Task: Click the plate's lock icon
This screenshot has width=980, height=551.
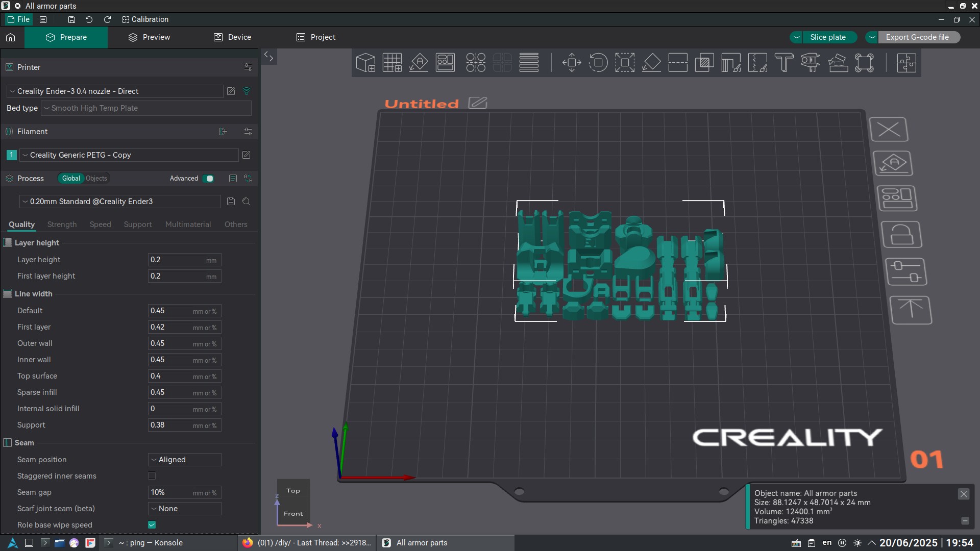Action: [x=902, y=235]
